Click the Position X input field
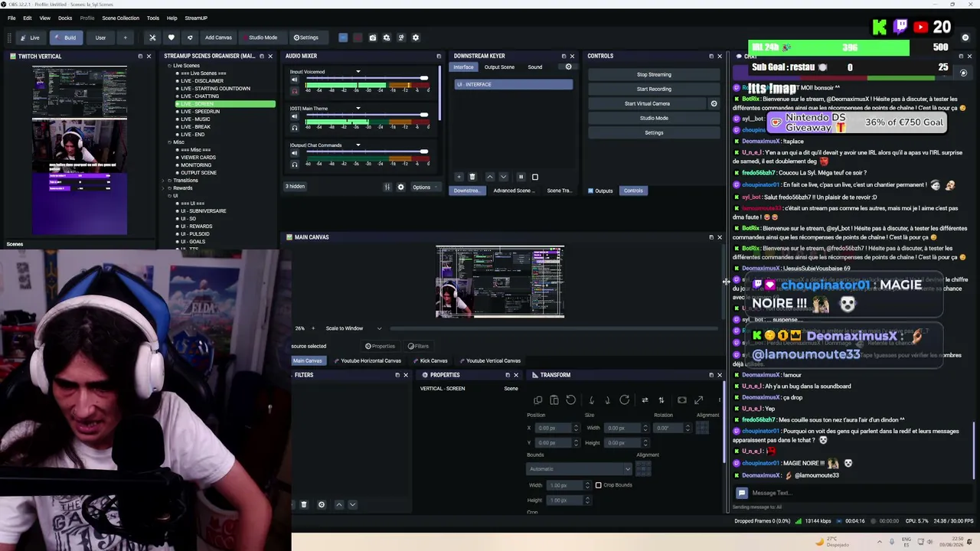Image resolution: width=980 pixels, height=551 pixels. coord(554,428)
